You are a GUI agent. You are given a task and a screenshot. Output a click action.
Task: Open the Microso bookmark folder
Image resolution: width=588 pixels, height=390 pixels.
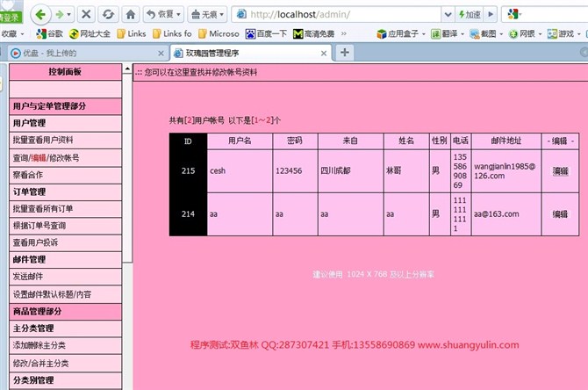point(219,33)
